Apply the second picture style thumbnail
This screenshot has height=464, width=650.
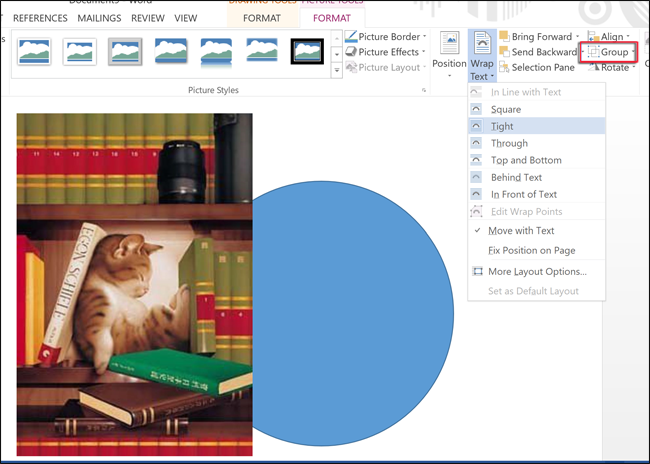click(x=80, y=51)
